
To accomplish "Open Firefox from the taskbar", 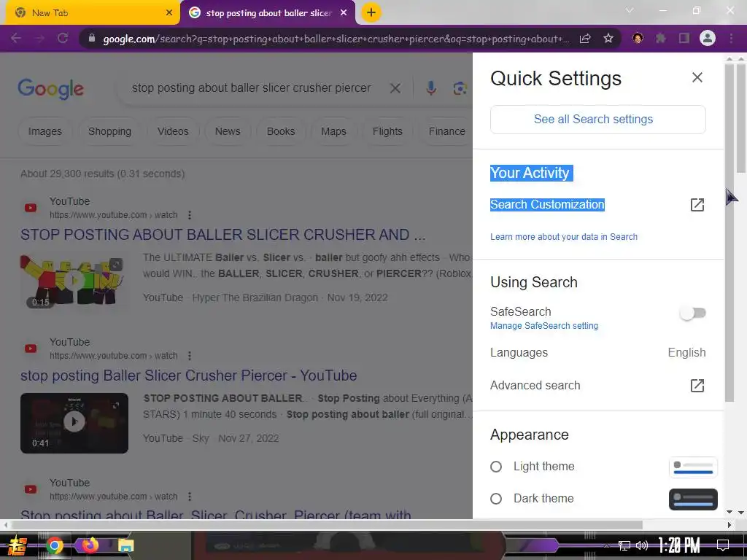I will click(x=90, y=545).
